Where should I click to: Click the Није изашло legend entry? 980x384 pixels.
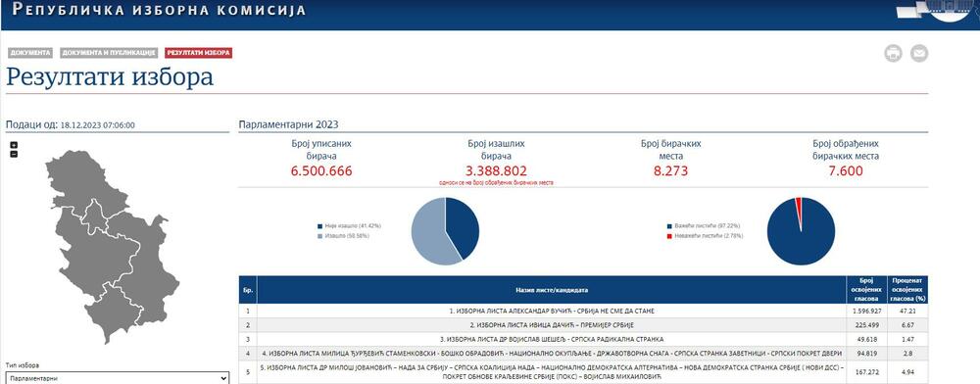click(350, 225)
